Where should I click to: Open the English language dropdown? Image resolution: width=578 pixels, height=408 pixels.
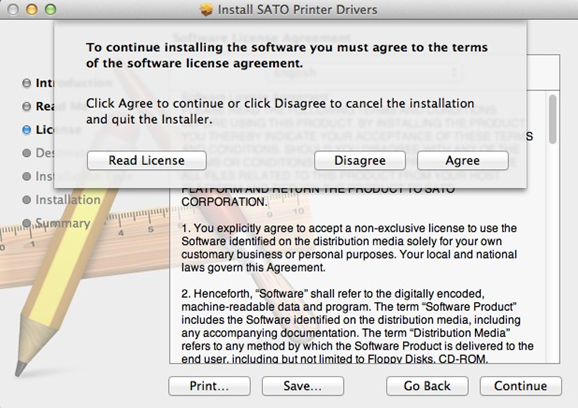[x=364, y=72]
